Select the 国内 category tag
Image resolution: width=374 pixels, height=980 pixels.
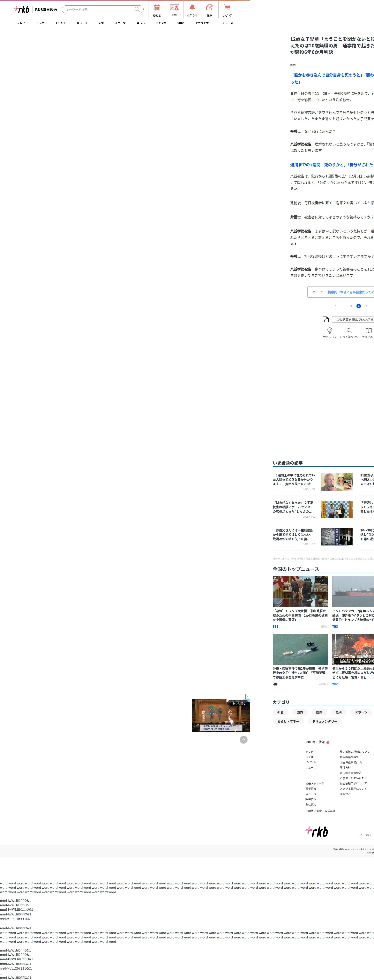click(300, 712)
